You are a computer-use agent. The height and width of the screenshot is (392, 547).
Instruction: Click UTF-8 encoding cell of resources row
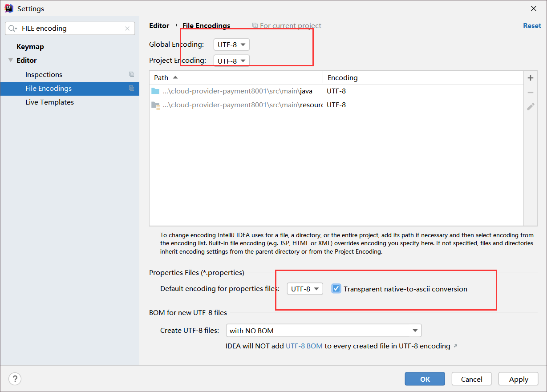coord(336,105)
